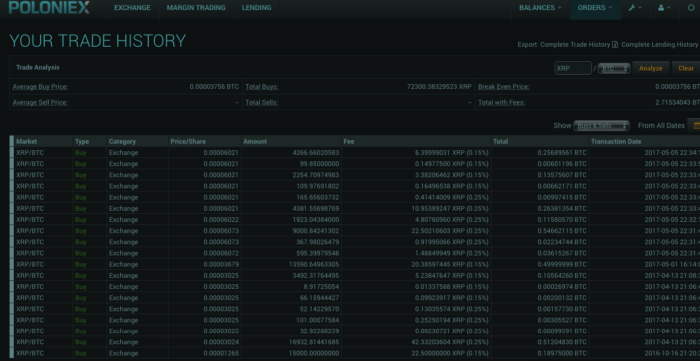The image size is (700, 361).
Task: Open the Buys & Sells filter dropdown
Action: pyautogui.click(x=601, y=126)
